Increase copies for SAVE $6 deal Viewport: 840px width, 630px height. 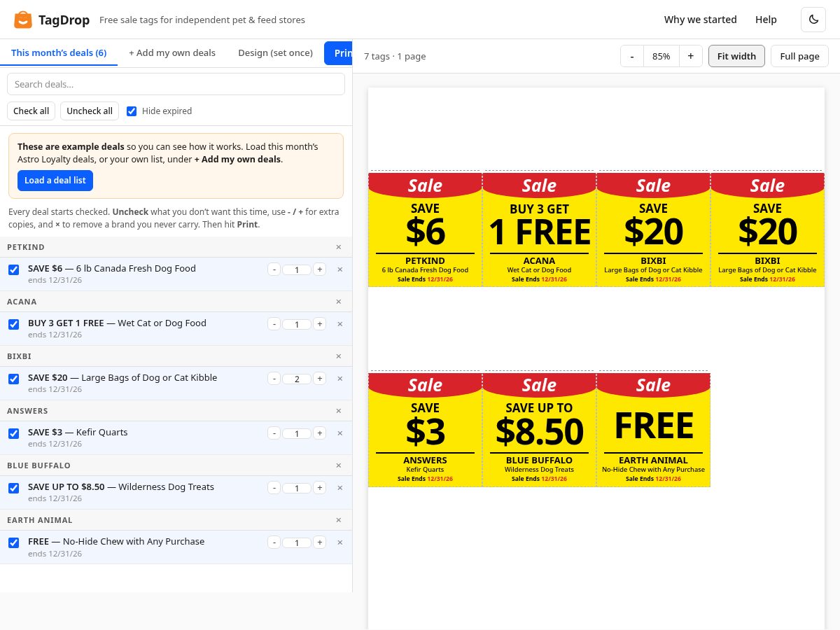pyautogui.click(x=319, y=269)
